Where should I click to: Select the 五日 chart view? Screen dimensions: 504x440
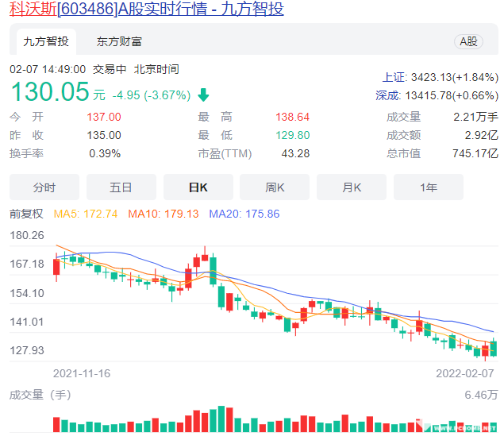(x=121, y=187)
